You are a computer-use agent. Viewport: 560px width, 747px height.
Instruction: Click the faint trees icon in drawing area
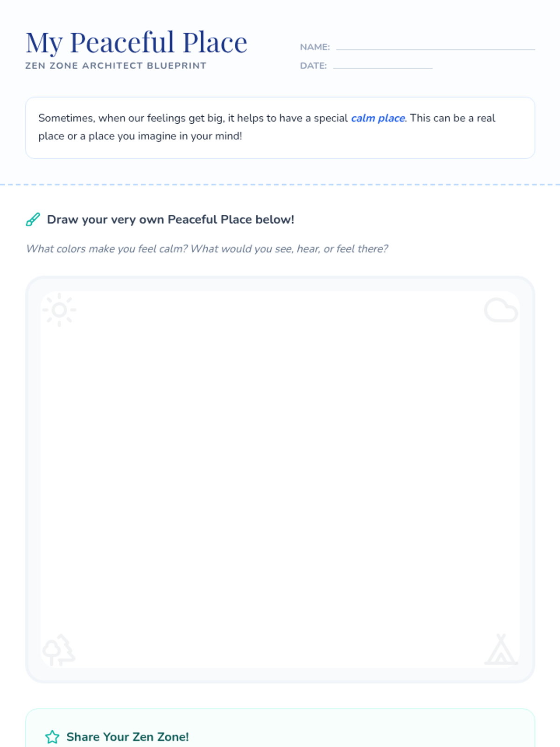(x=59, y=649)
